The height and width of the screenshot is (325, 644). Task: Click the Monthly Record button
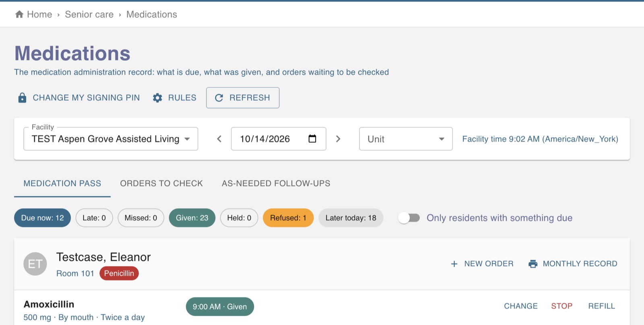tap(573, 264)
